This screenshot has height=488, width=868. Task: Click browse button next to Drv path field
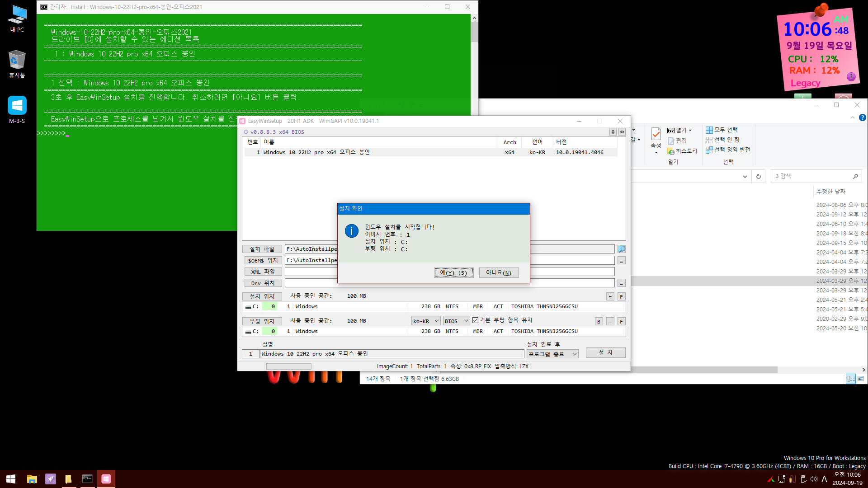(x=622, y=283)
